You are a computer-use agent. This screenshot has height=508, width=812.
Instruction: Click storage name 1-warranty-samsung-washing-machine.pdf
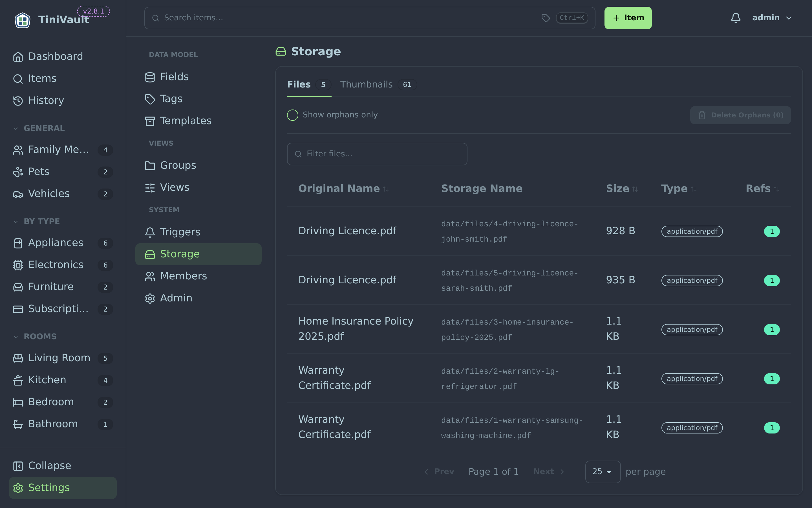(x=512, y=428)
